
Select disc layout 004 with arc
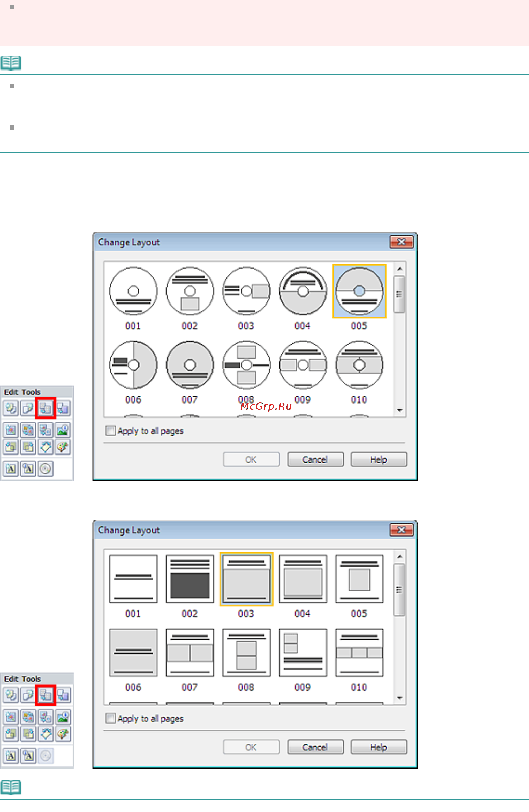tap(303, 291)
